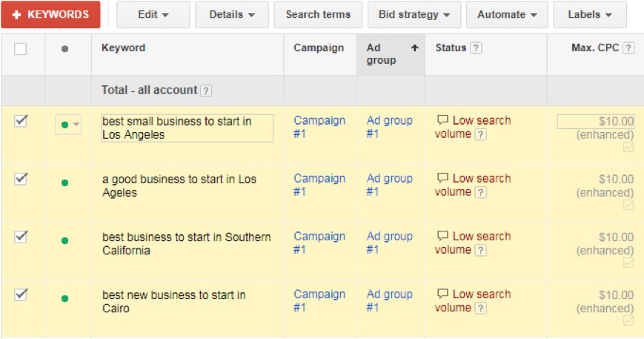Open Campaign #1 link in Southern California row
This screenshot has width=644, height=339.
click(x=319, y=243)
